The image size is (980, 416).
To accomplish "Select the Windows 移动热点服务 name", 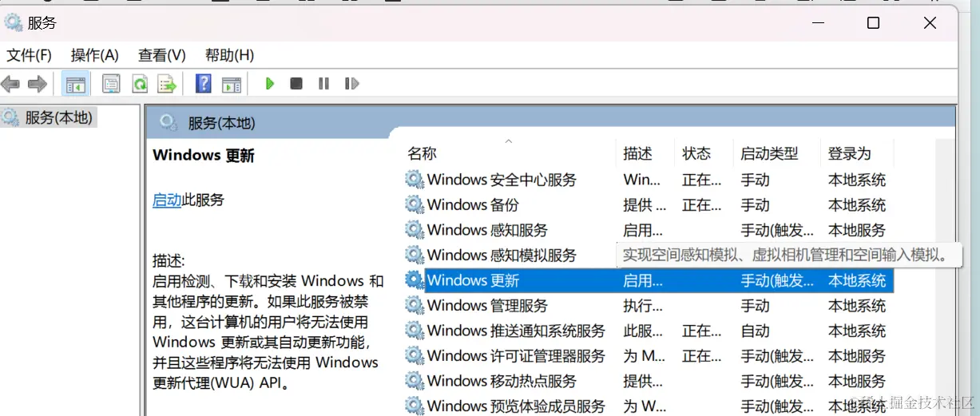I will [502, 381].
